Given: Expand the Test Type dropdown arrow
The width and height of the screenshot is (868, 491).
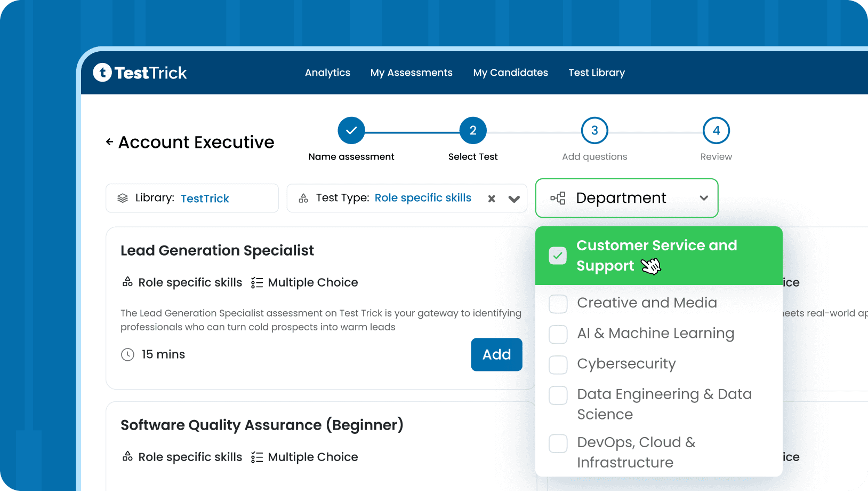Looking at the screenshot, I should coord(514,199).
